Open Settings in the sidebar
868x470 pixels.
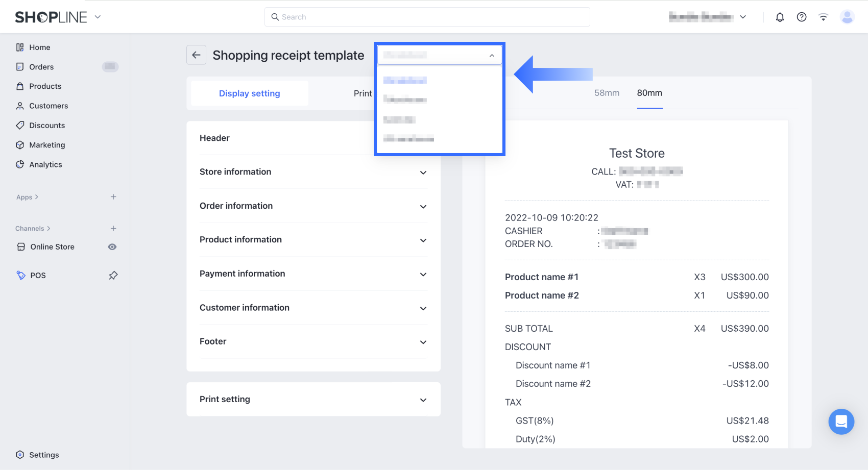point(44,455)
